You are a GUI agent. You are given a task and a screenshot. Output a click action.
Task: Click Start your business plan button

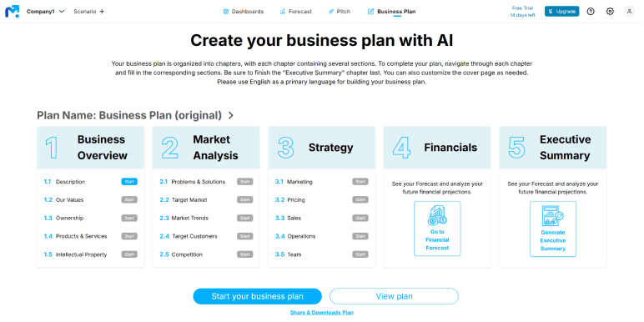[x=257, y=296]
